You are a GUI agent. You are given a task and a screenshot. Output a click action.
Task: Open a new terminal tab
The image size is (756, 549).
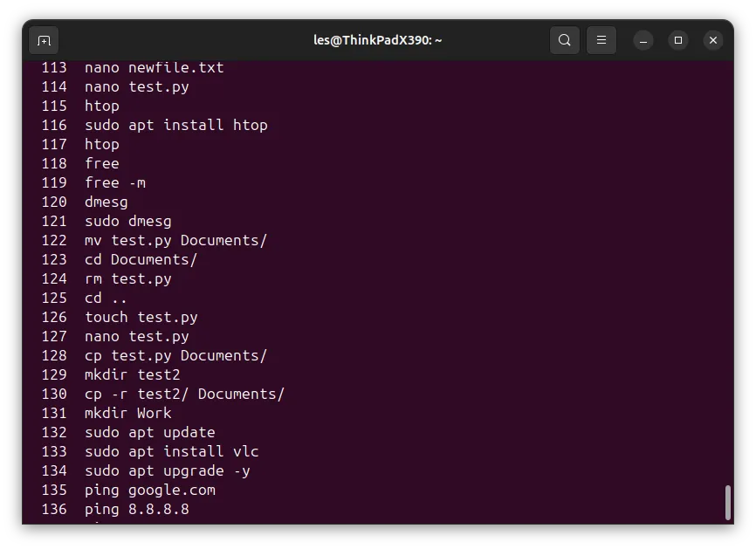click(x=44, y=40)
